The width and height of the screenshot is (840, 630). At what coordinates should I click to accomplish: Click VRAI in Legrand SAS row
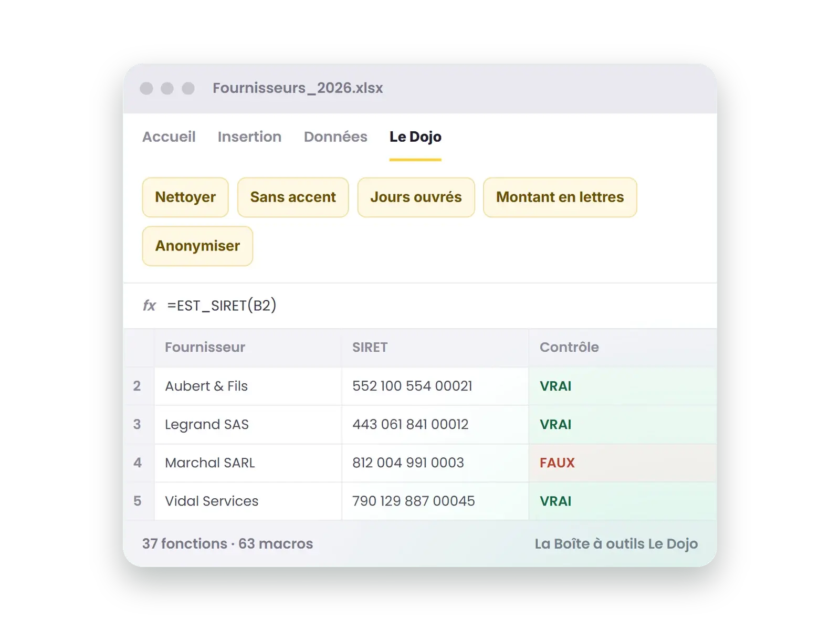pos(623,424)
